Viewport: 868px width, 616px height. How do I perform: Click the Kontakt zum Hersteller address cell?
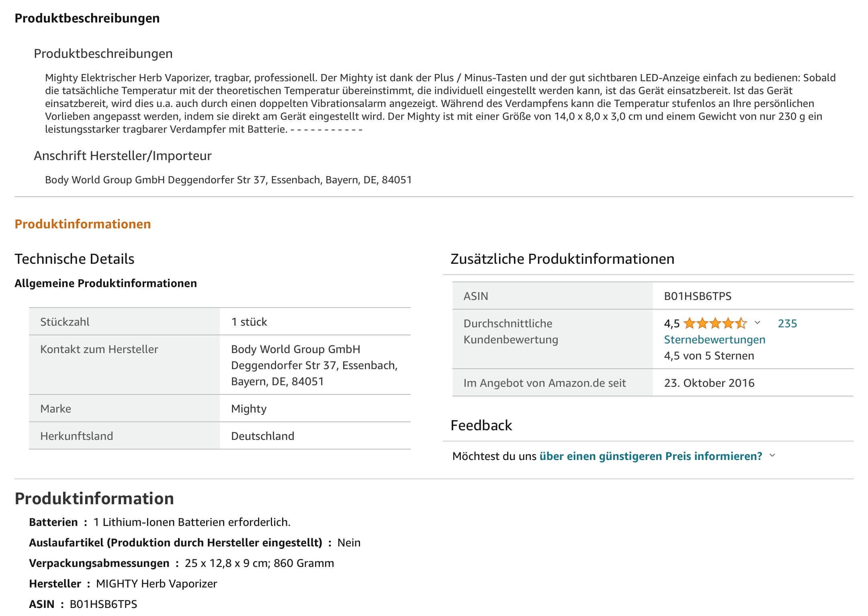click(315, 365)
